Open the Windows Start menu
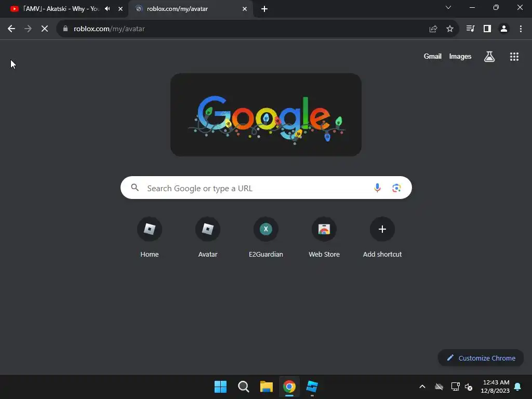The width and height of the screenshot is (532, 399). (x=220, y=387)
